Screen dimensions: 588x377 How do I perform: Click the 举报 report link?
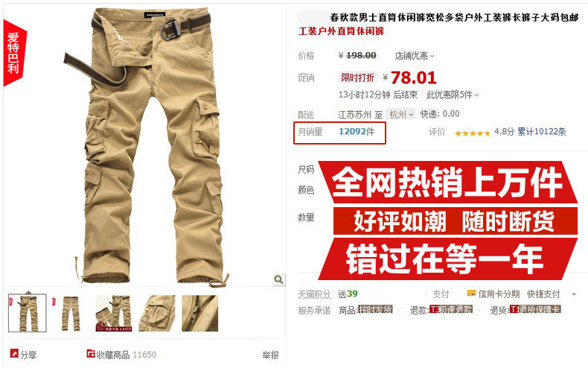[270, 355]
